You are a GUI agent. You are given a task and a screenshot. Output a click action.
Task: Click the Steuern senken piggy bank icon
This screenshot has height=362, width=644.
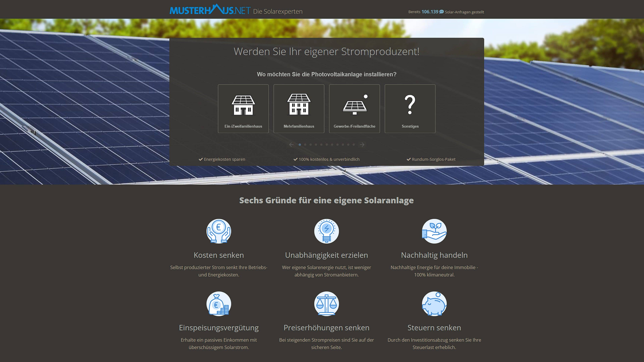click(434, 304)
